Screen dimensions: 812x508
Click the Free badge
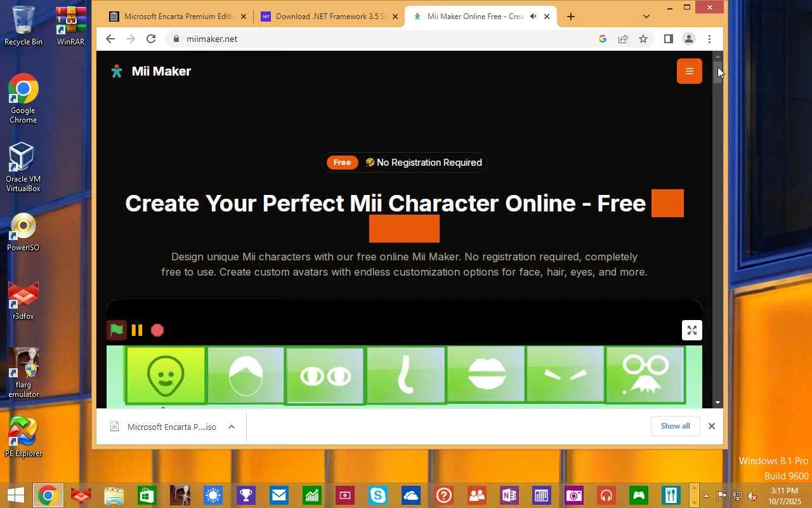coord(342,163)
